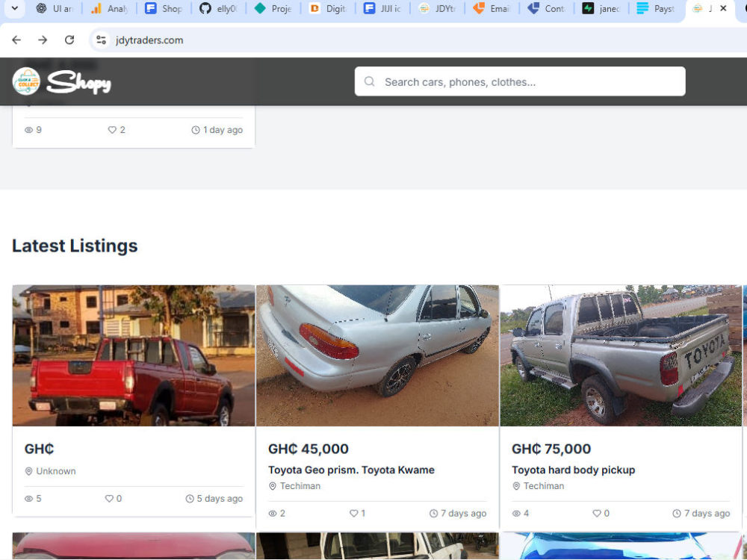The image size is (747, 560).
Task: Click the eye icon showing 9 views
Action: click(x=28, y=130)
